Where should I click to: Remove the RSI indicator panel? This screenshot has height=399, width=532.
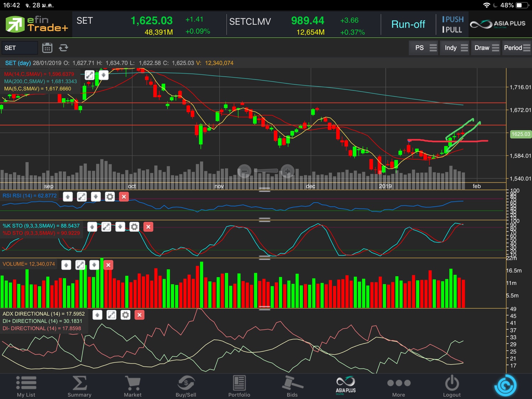pyautogui.click(x=124, y=196)
